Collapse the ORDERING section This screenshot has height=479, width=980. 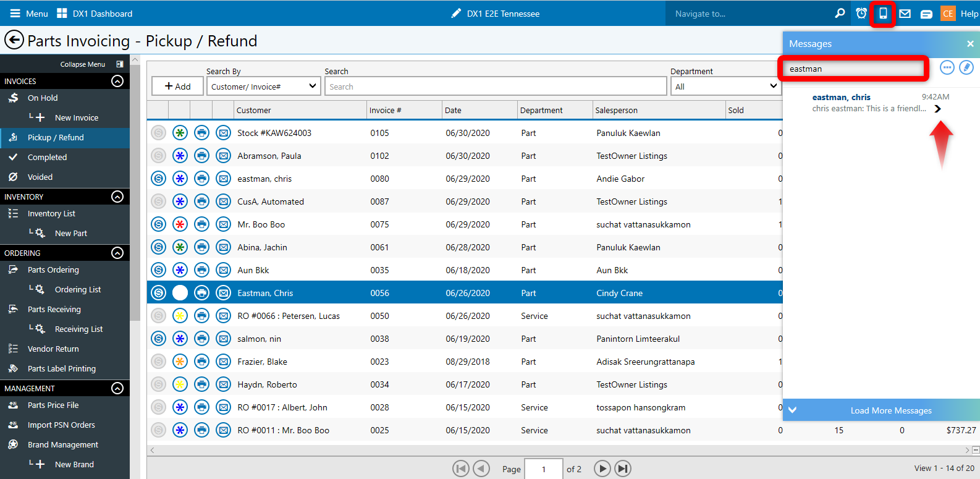[x=117, y=253]
